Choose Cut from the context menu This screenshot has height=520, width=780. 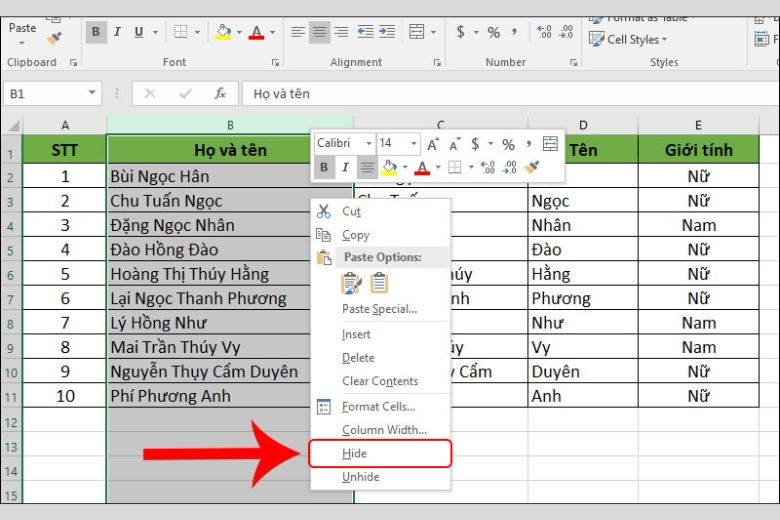point(381,211)
